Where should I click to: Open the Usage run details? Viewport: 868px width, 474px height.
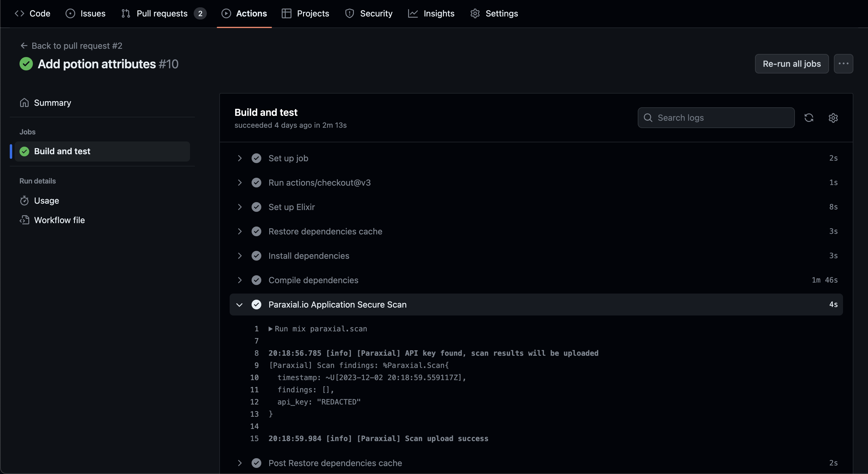(x=102, y=201)
